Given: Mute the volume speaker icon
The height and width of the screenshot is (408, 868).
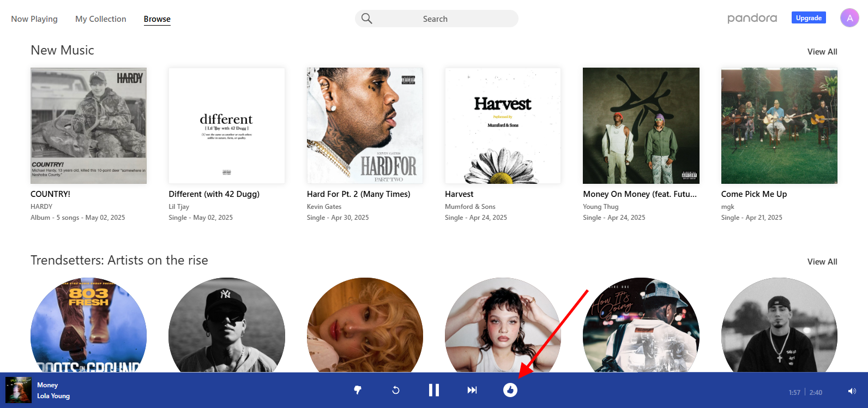Looking at the screenshot, I should 852,391.
